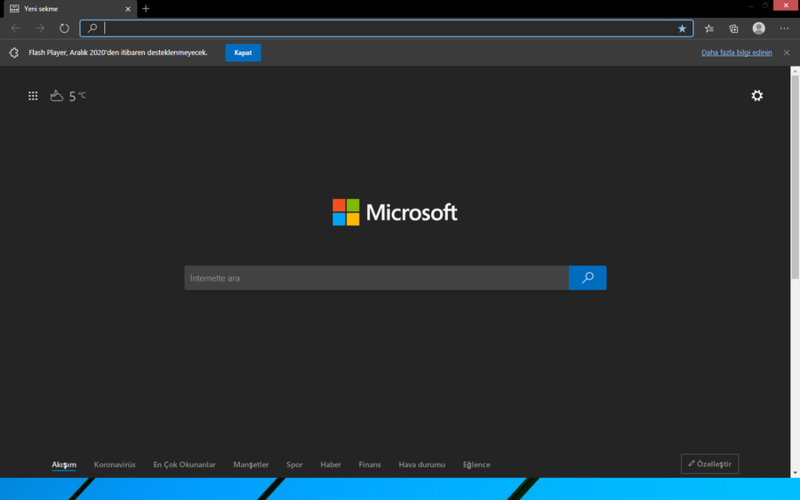Open the Finans tab
Viewport: 800px width, 500px height.
pyautogui.click(x=369, y=464)
